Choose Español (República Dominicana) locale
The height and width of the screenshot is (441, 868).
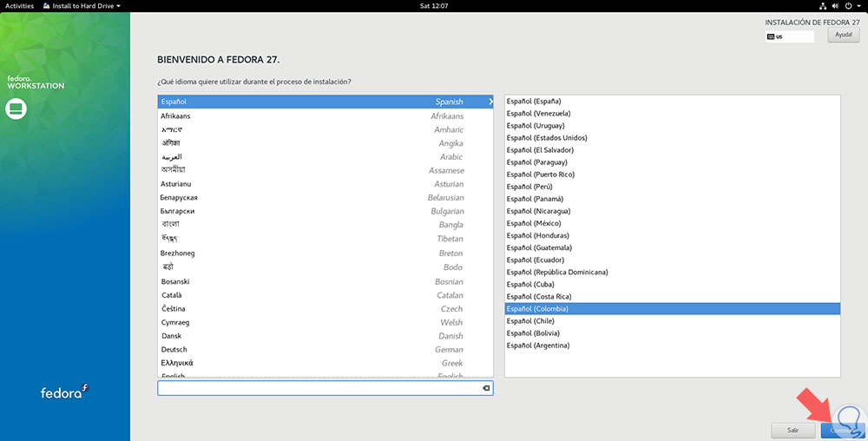pos(673,272)
